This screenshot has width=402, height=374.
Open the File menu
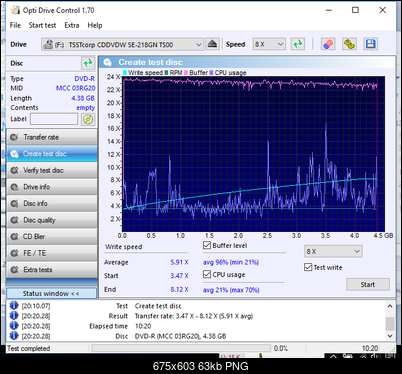[15, 25]
